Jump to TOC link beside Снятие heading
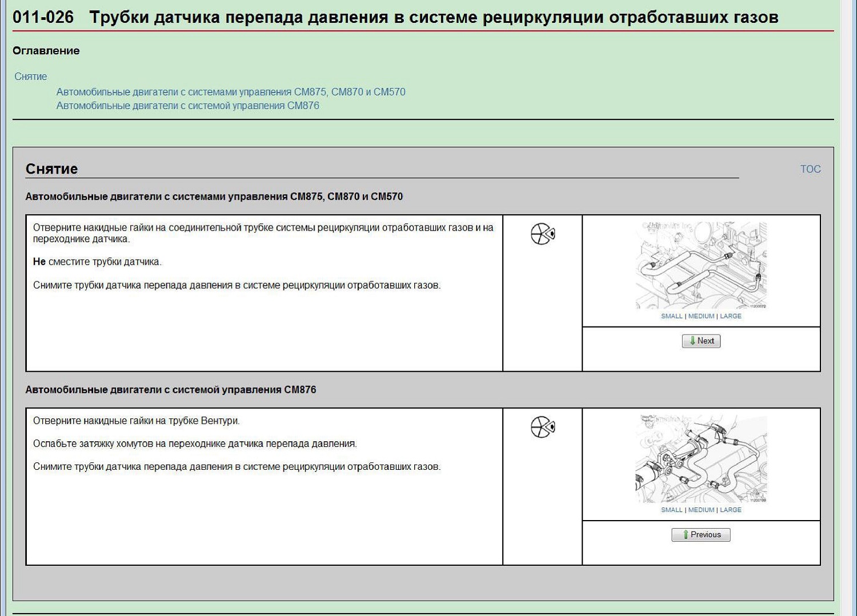 (x=810, y=169)
